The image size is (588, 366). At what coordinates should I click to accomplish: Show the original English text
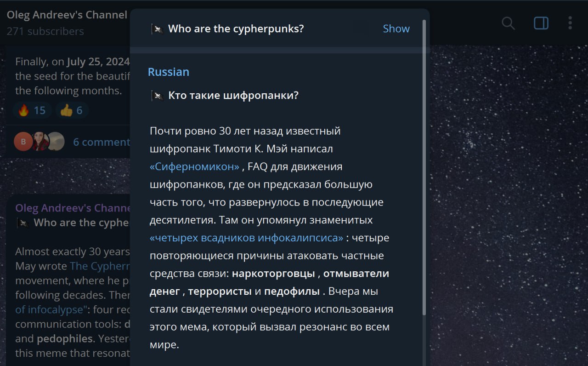(396, 29)
